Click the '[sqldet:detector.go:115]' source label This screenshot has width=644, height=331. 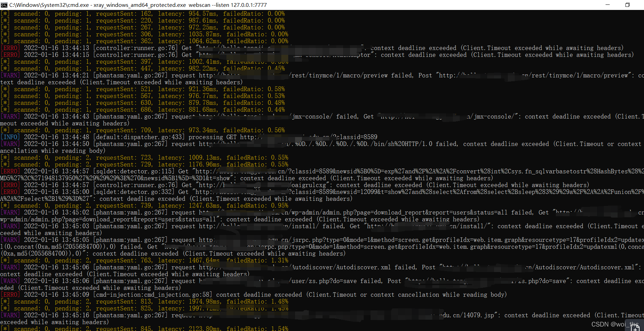[134, 171]
